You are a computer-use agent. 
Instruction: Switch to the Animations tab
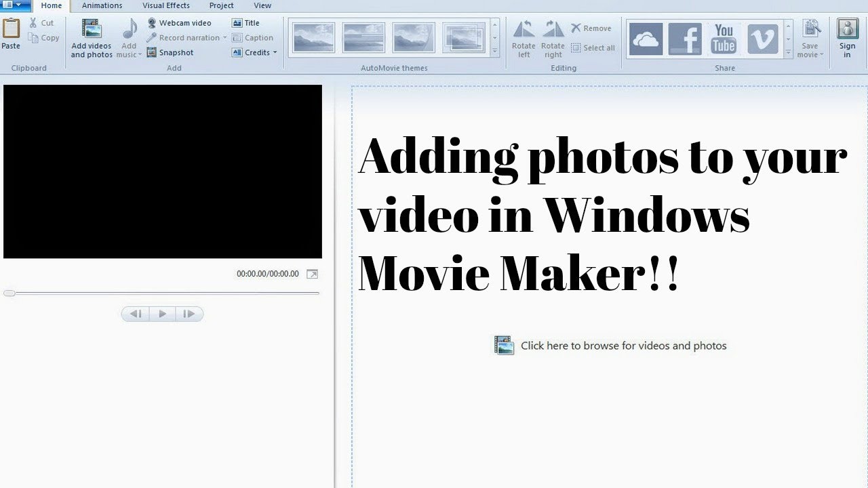coord(102,5)
